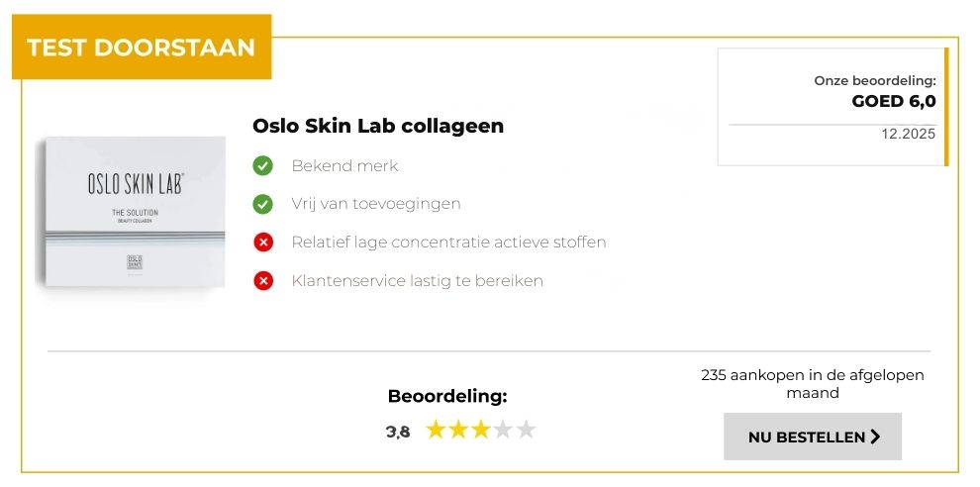Click the GOED 6,0 rating score
The image size is (980, 487).
tap(893, 101)
